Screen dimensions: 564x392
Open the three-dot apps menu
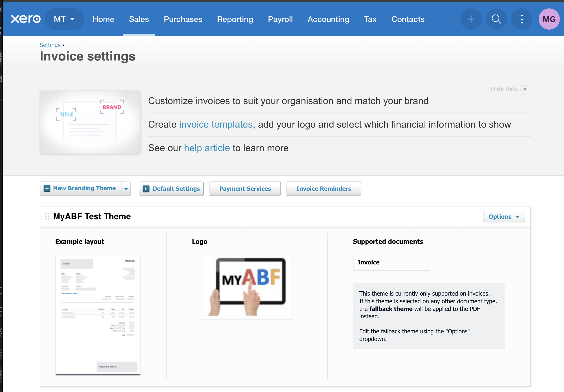522,19
